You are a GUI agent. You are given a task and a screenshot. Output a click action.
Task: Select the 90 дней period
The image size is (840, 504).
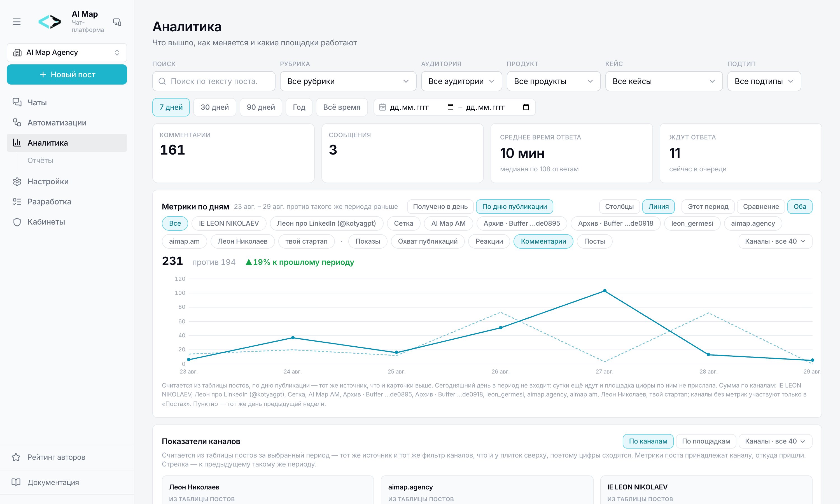tap(261, 107)
